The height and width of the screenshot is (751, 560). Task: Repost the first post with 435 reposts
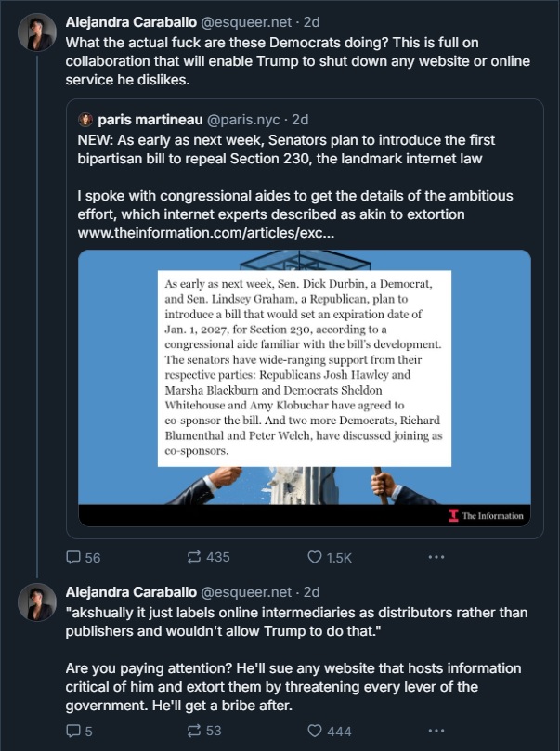(x=194, y=557)
